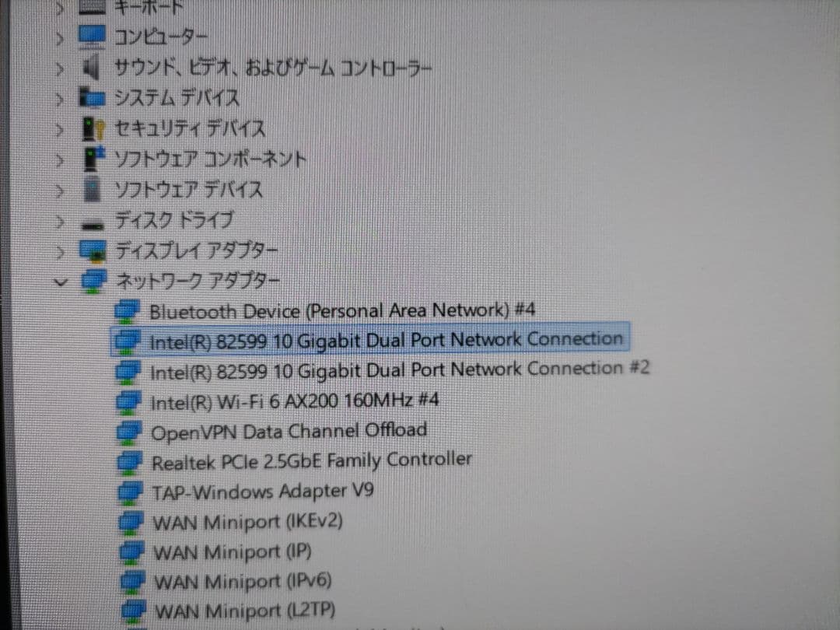Click the OpenVPN Data Channel Offload icon
The height and width of the screenshot is (630, 840).
130,433
